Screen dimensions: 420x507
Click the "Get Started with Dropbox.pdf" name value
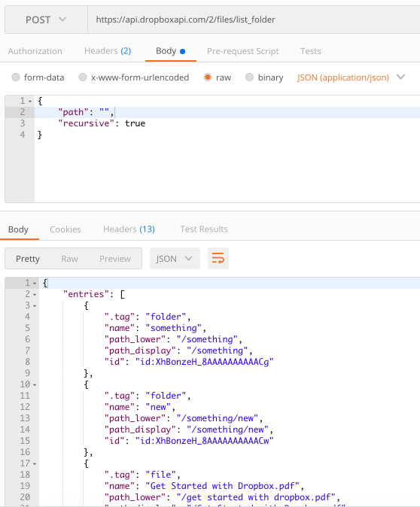(x=223, y=486)
